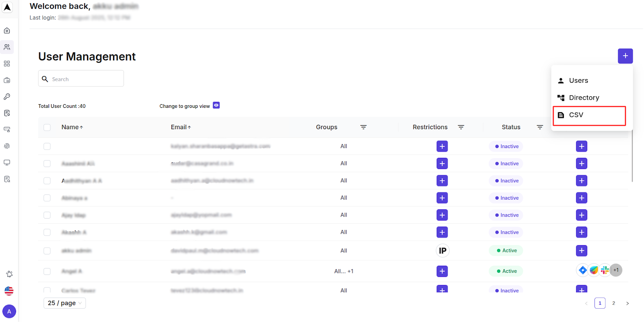Click the '+1' more apps badge

click(616, 270)
